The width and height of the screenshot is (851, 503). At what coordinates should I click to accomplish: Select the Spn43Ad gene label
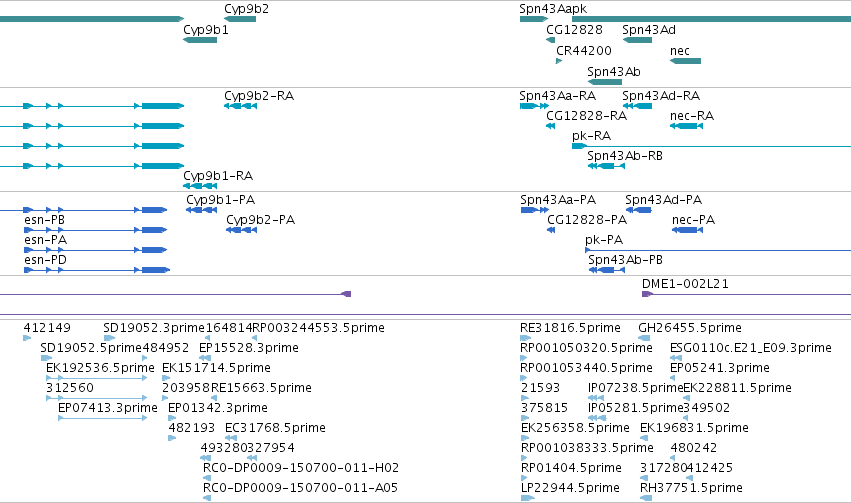[x=649, y=30]
